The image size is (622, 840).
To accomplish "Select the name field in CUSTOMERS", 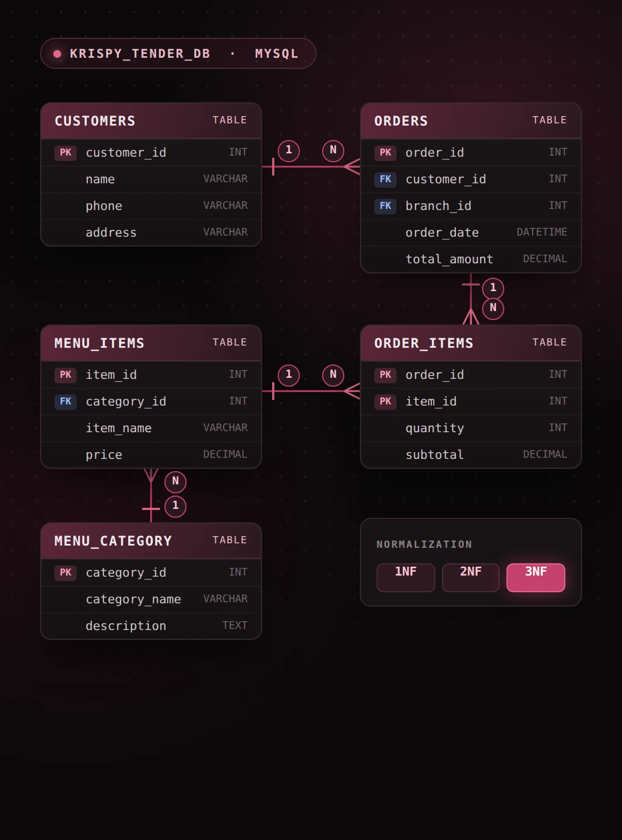I will 151,179.
